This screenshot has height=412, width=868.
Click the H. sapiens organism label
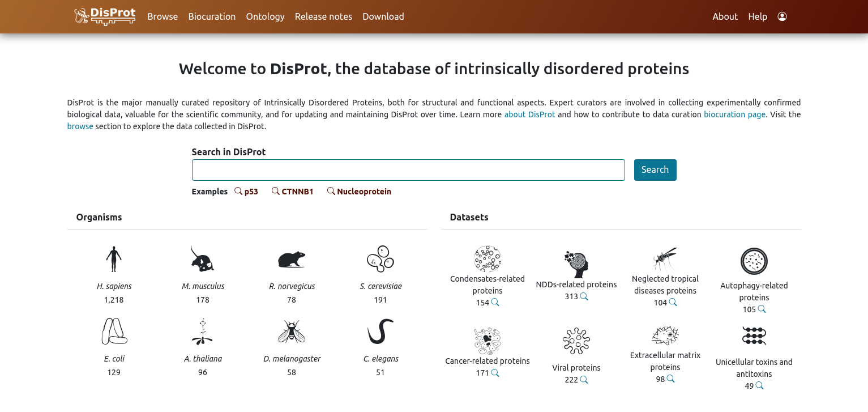(x=114, y=286)
